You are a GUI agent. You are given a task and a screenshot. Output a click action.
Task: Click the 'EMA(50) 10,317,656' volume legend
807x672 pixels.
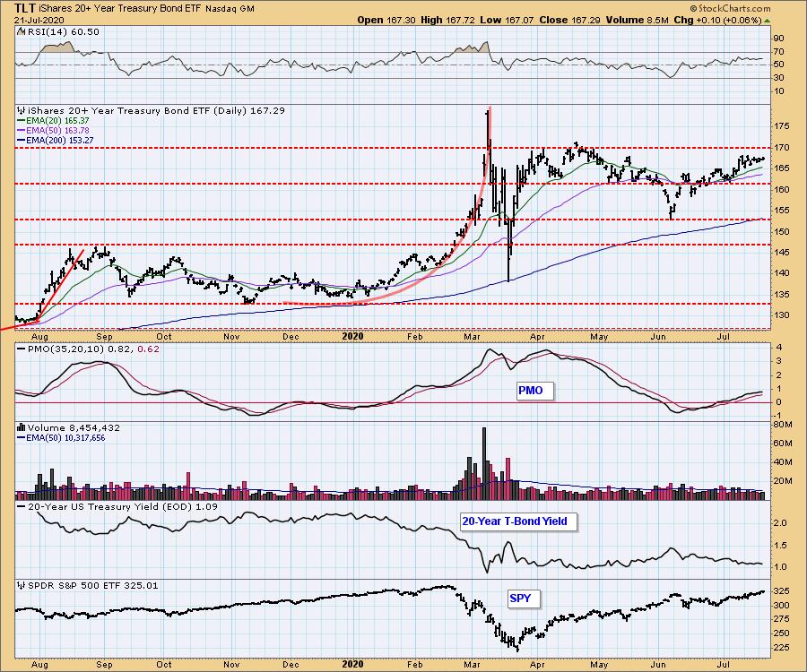65,438
